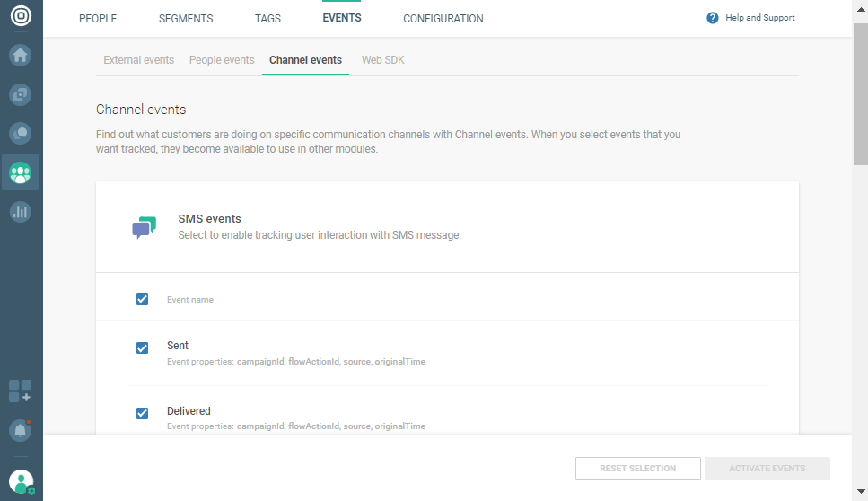868x501 pixels.
Task: Toggle the Event name select-all checkbox
Action: click(142, 299)
